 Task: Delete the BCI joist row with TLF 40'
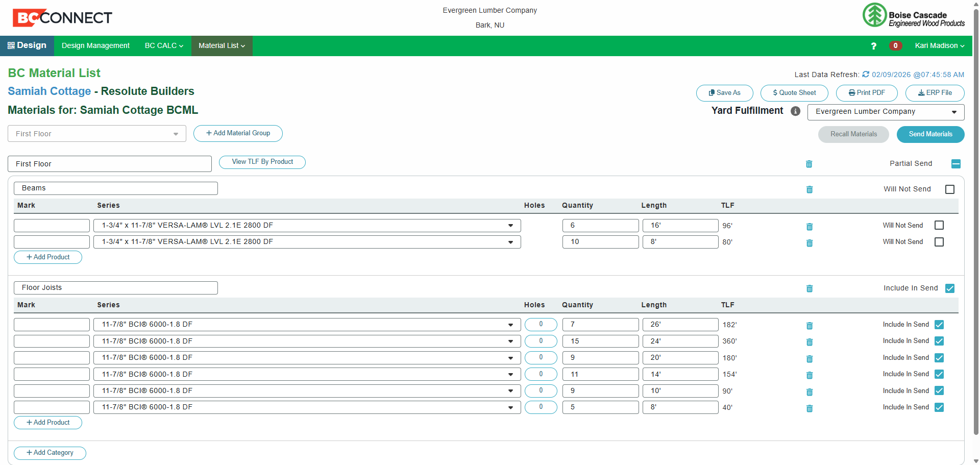pos(810,408)
